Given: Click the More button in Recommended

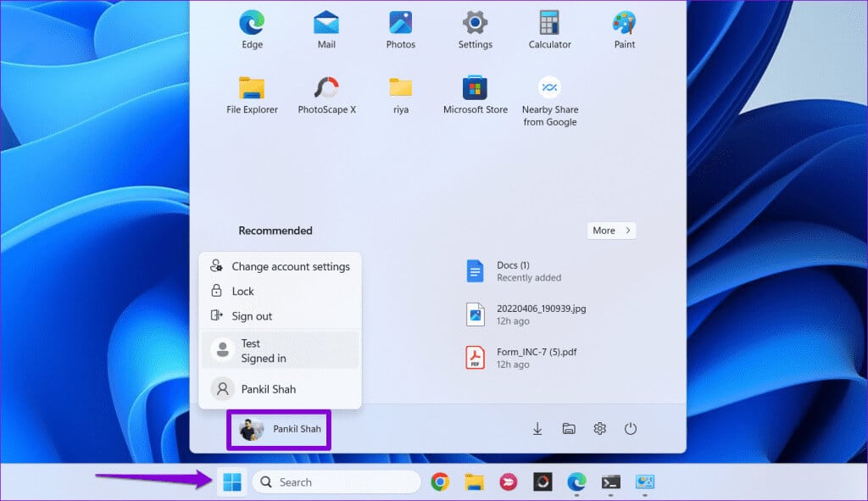Looking at the screenshot, I should [x=611, y=231].
